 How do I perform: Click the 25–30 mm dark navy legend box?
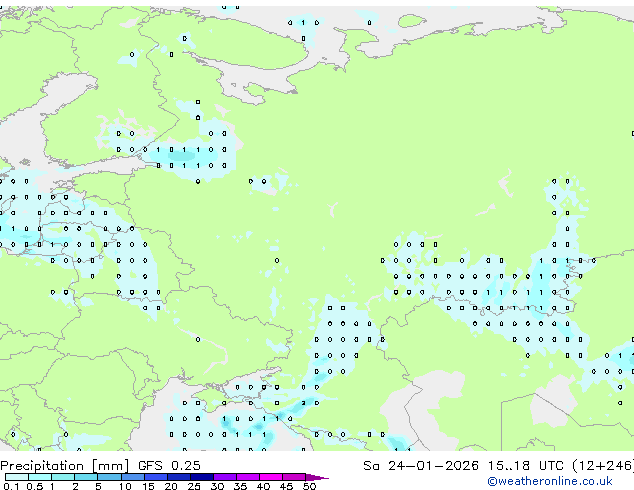(x=202, y=477)
